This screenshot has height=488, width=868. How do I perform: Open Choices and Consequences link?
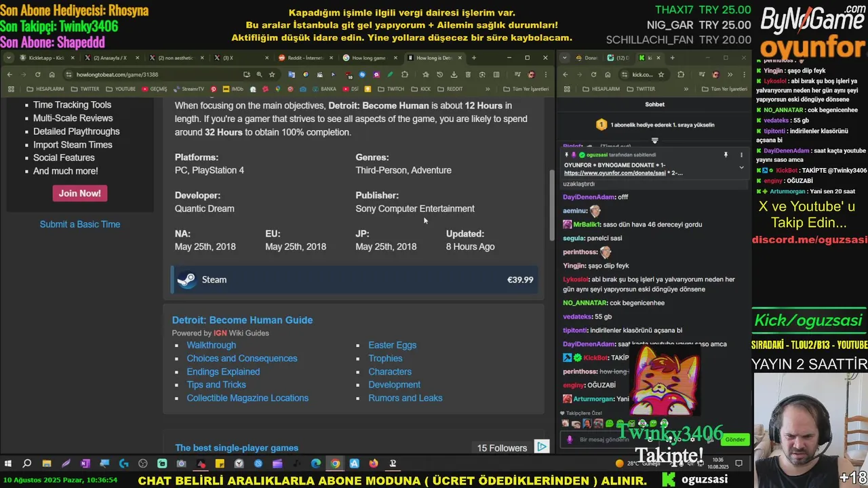(x=242, y=358)
